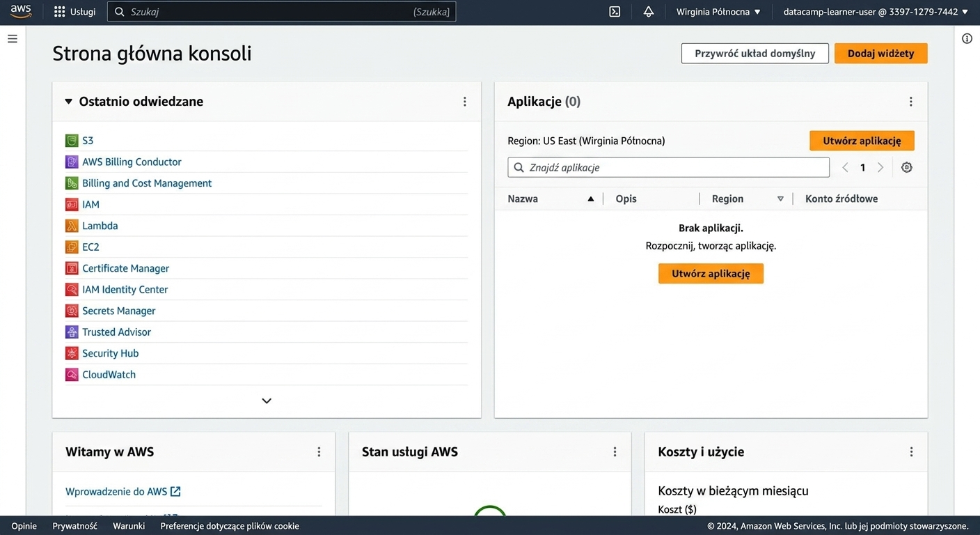This screenshot has height=535, width=980.
Task: Open the Wirginia Północna region dropdown
Action: click(718, 12)
